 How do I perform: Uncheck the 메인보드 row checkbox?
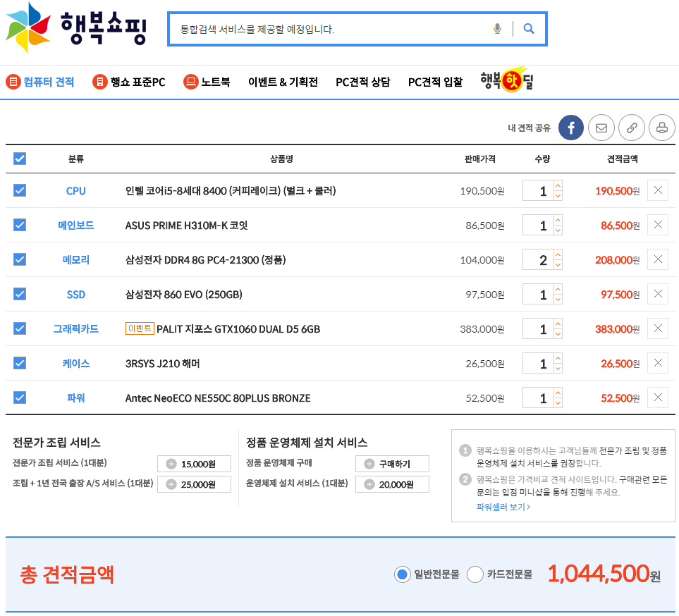(20, 225)
